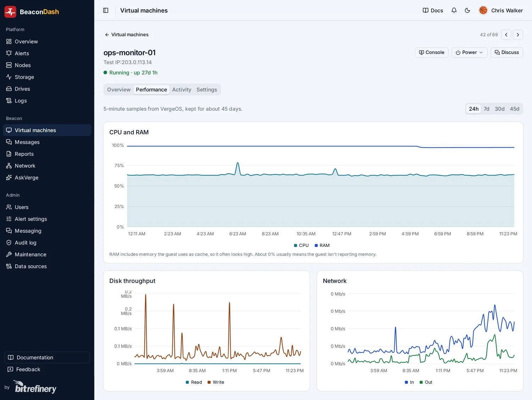Click Chris Walker avatar
This screenshot has width=532, height=400.
[x=483, y=10]
